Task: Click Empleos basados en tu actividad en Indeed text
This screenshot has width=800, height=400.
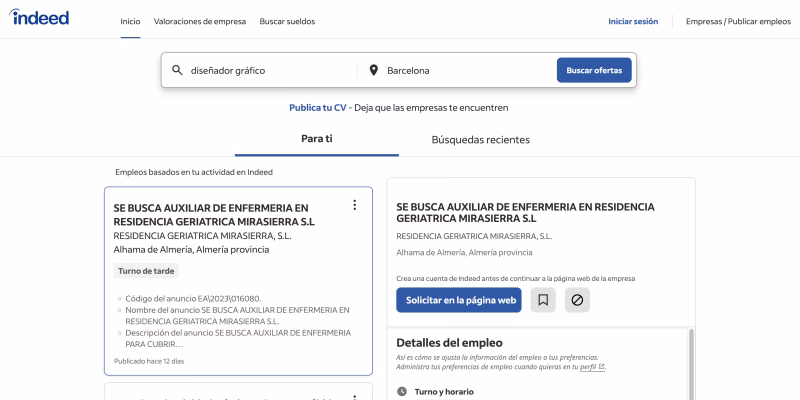Action: point(194,172)
